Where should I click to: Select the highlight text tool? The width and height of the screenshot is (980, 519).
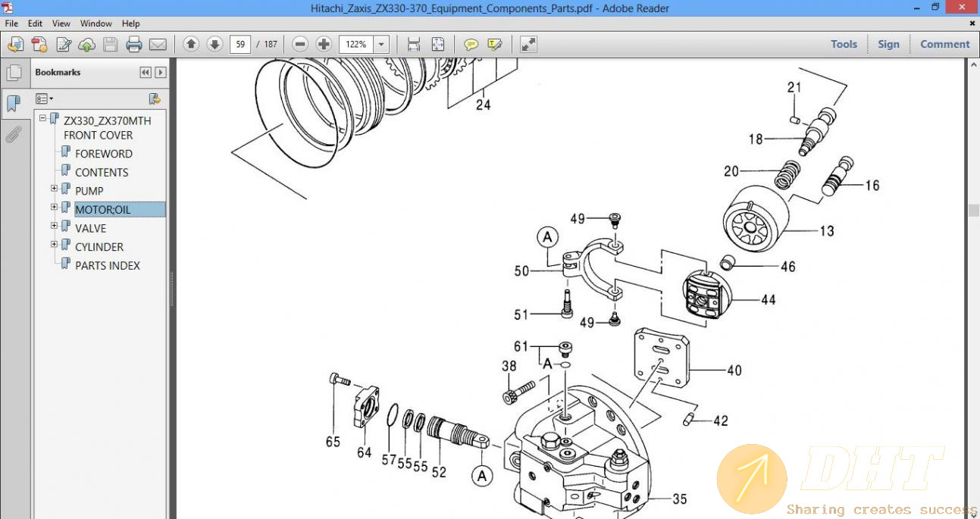(x=495, y=44)
